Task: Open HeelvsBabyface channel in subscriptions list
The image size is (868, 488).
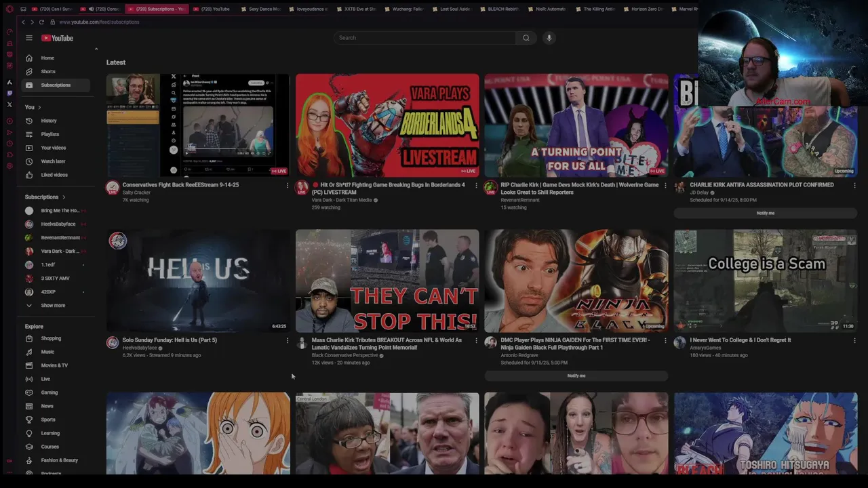Action: point(57,224)
